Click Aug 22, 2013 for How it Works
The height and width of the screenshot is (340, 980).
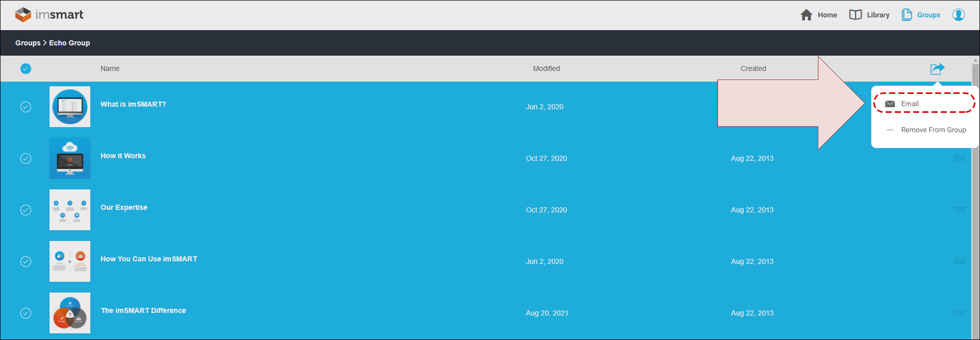click(752, 158)
